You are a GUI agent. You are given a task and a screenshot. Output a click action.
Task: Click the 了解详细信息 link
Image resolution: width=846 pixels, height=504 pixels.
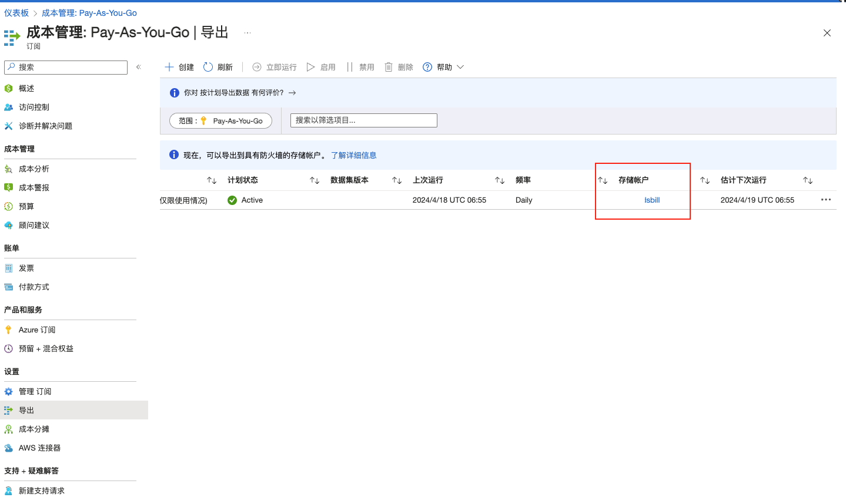click(353, 156)
